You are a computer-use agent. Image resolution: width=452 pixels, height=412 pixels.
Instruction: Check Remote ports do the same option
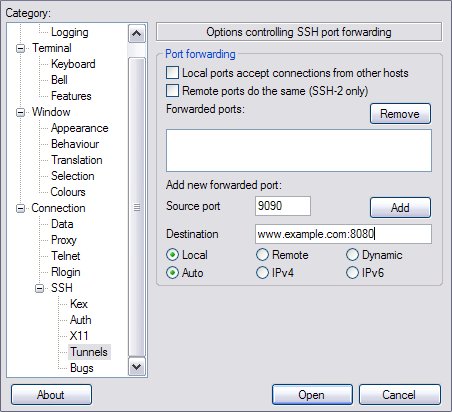172,91
